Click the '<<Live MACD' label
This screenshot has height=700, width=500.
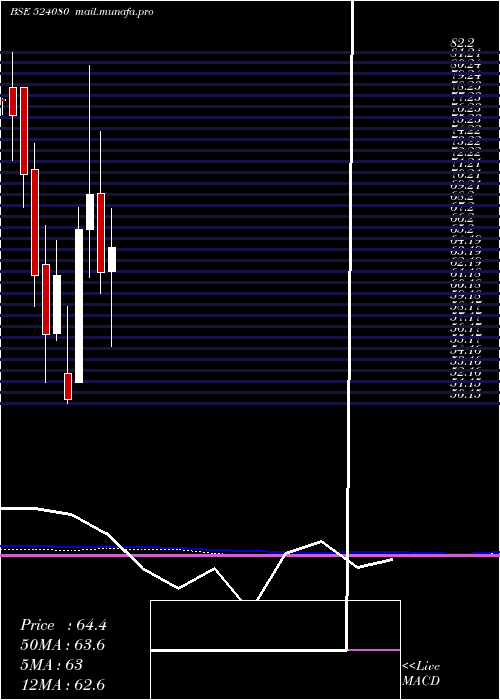tap(421, 674)
